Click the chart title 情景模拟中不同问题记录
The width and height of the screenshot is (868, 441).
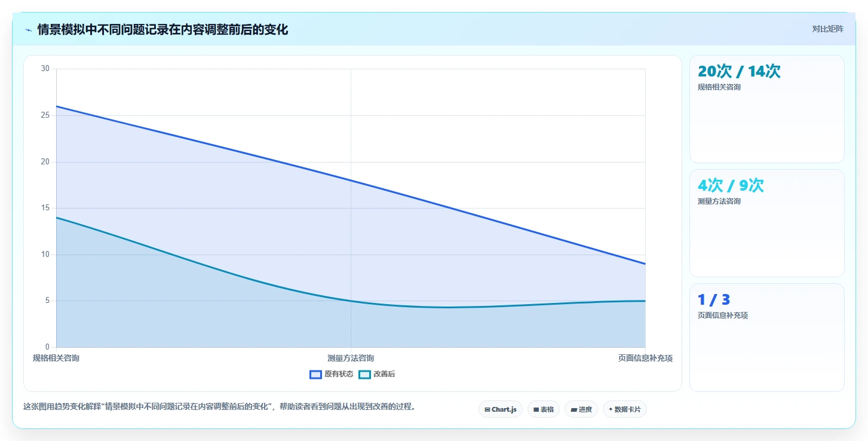pyautogui.click(x=162, y=29)
